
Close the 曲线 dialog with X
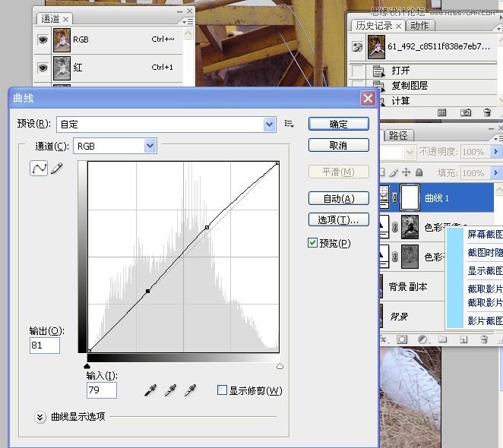point(368,98)
